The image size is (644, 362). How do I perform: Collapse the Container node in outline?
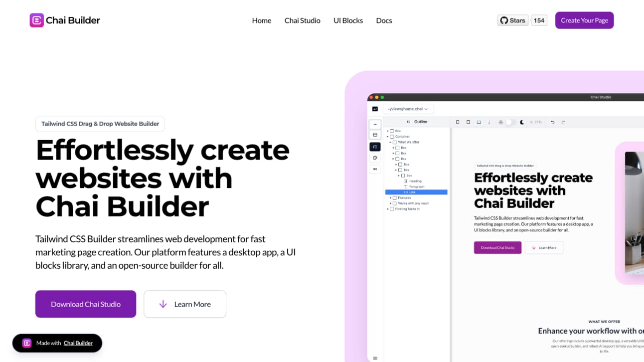(x=387, y=137)
